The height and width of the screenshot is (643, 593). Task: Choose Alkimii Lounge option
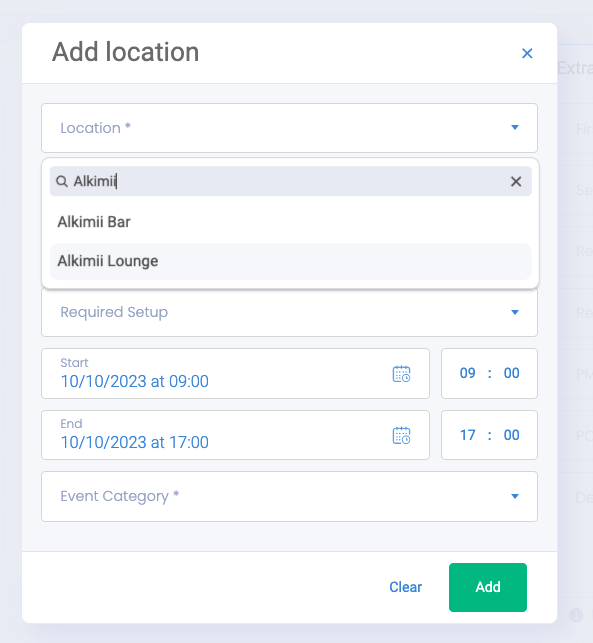pos(291,261)
